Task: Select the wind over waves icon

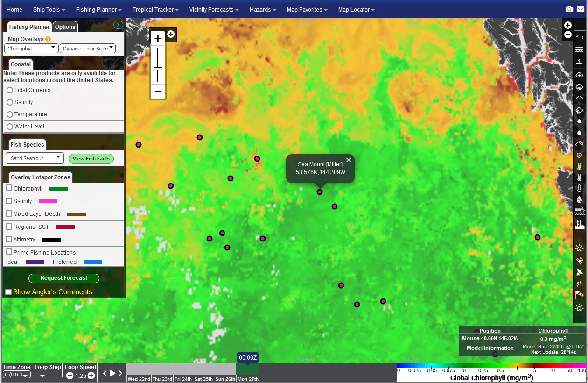Action: click(x=579, y=212)
